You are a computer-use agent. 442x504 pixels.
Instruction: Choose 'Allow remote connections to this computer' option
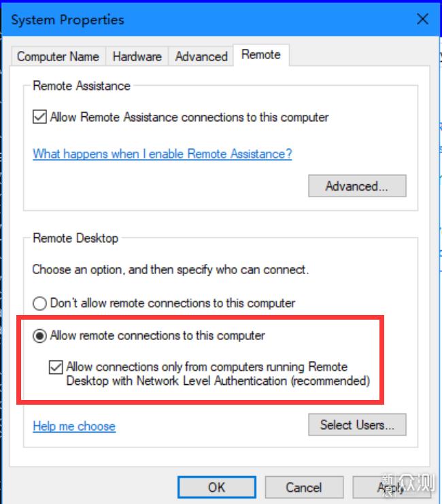coord(39,336)
